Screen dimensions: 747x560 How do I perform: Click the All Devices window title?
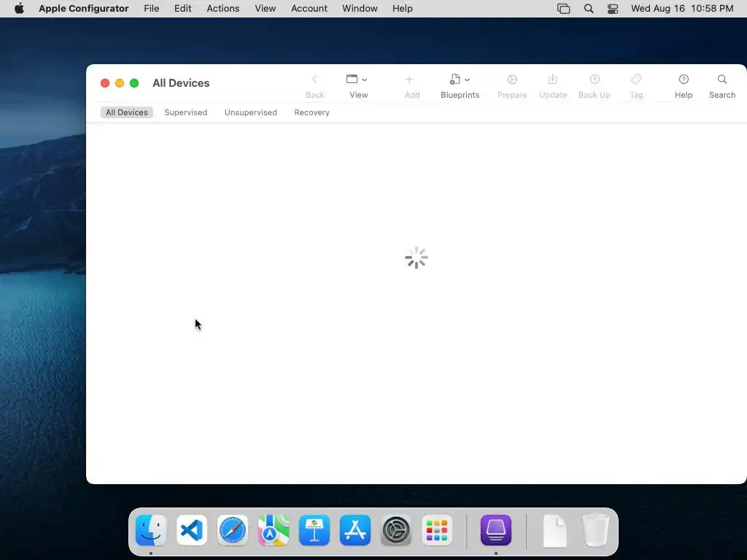pyautogui.click(x=181, y=83)
